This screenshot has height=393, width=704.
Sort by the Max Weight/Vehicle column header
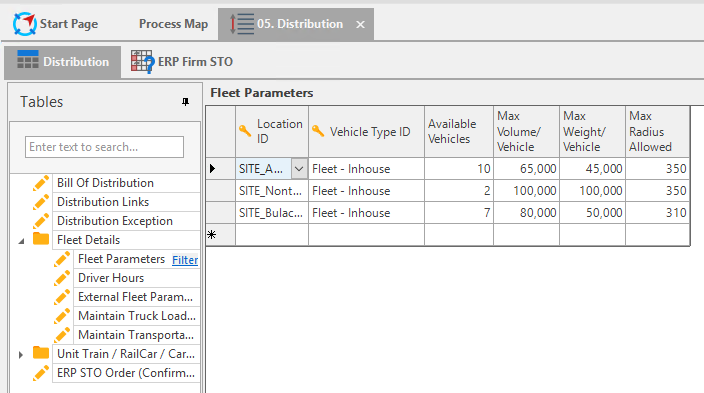point(593,132)
